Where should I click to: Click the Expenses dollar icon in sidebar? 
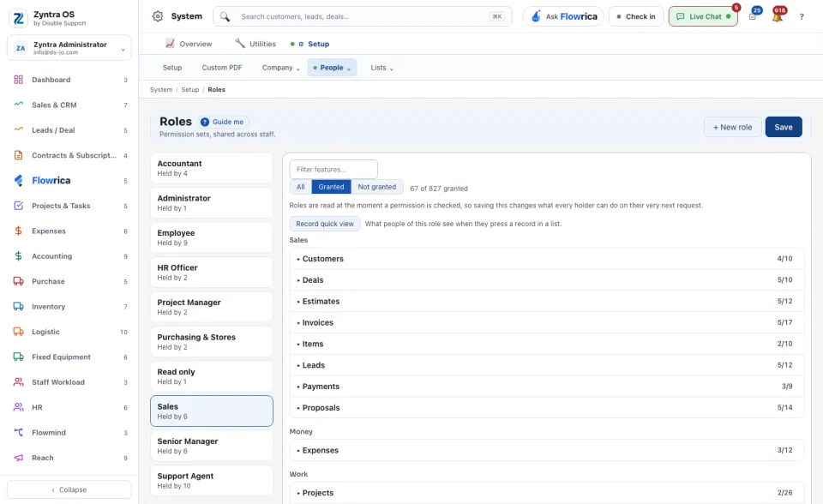click(x=18, y=231)
